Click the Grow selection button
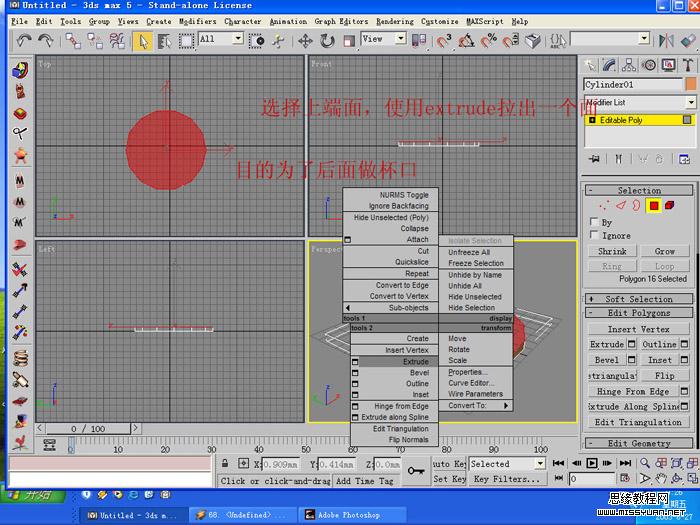Screen dimensions: 700x525 pyautogui.click(x=665, y=251)
